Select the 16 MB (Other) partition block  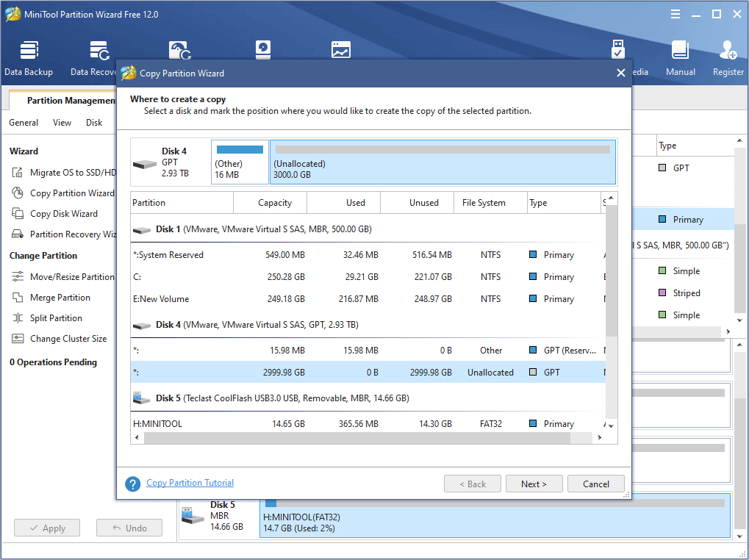240,162
